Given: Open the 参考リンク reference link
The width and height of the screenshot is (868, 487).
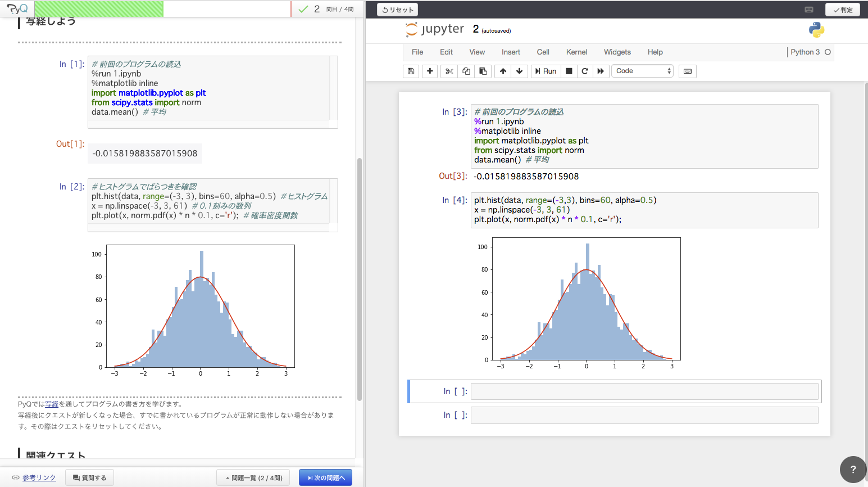Looking at the screenshot, I should (x=39, y=478).
